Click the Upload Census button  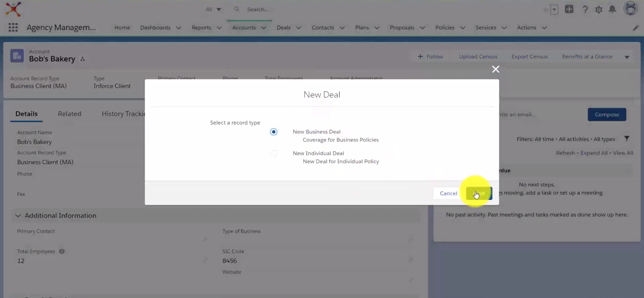[x=478, y=57]
